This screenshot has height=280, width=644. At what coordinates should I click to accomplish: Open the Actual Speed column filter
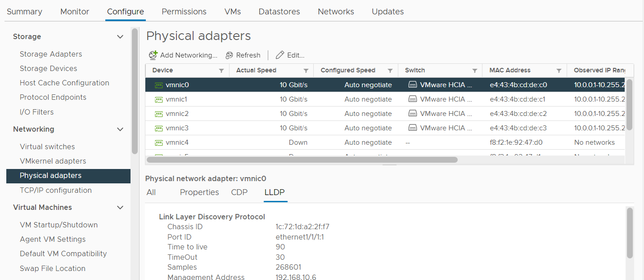point(306,70)
